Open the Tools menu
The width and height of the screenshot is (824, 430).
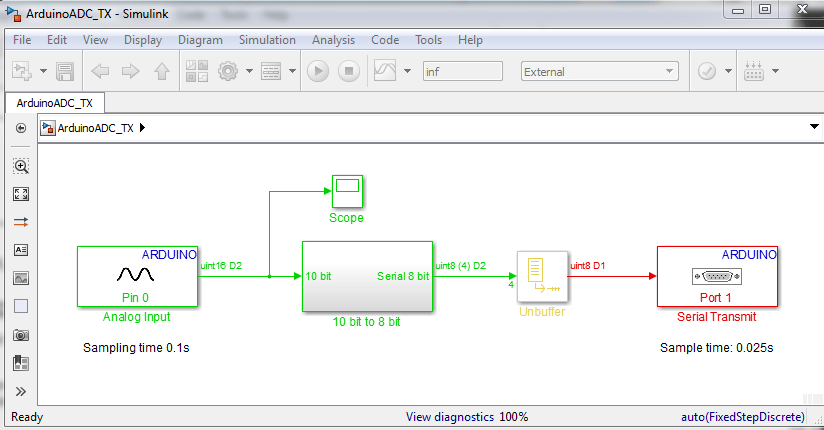click(428, 40)
